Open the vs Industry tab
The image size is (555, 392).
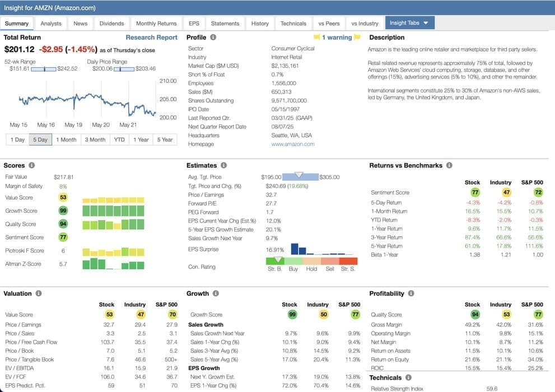click(365, 24)
